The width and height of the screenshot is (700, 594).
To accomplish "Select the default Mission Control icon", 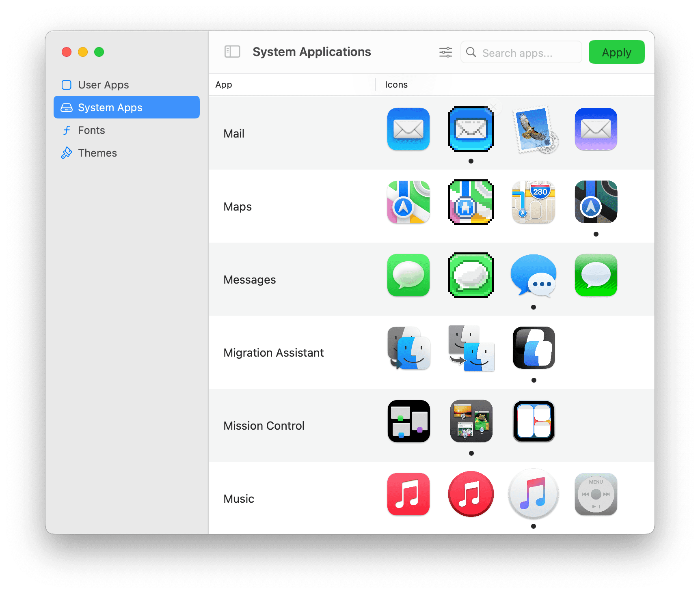I will point(408,421).
